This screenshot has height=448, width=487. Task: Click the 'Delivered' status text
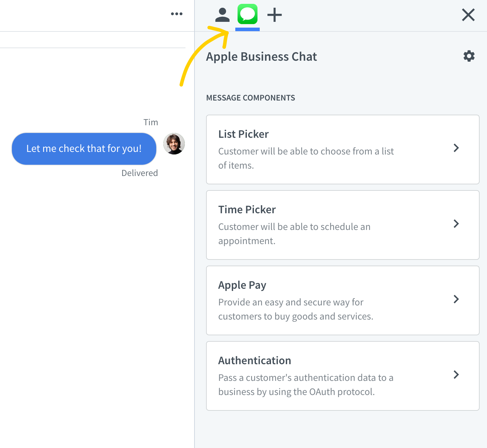140,173
